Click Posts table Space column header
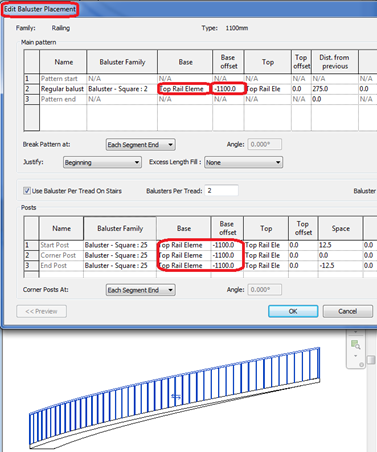 click(x=340, y=228)
